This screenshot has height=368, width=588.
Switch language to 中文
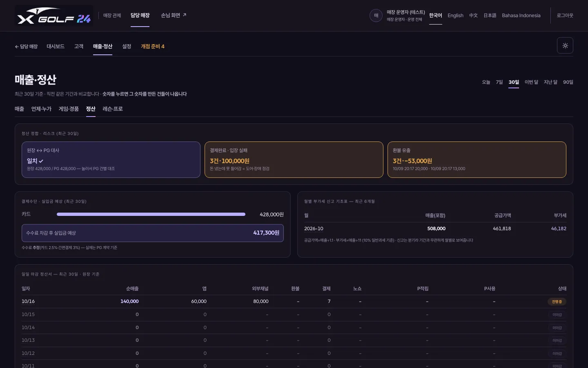[x=473, y=16]
